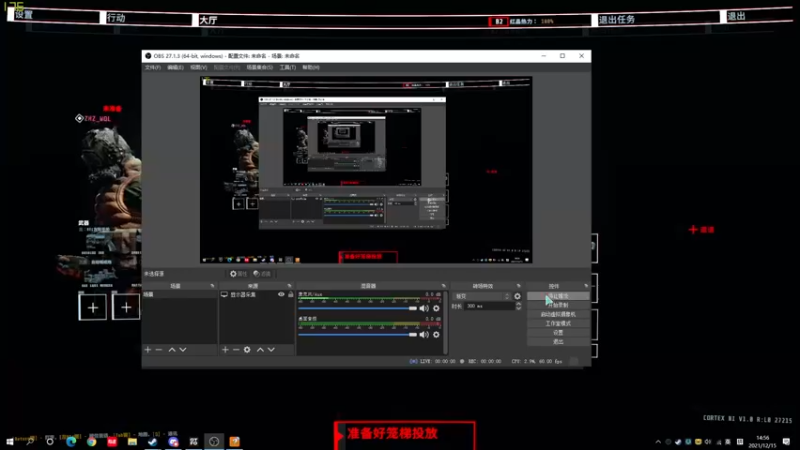
Task: Mute the desktop audio speaker icon
Action: (424, 335)
